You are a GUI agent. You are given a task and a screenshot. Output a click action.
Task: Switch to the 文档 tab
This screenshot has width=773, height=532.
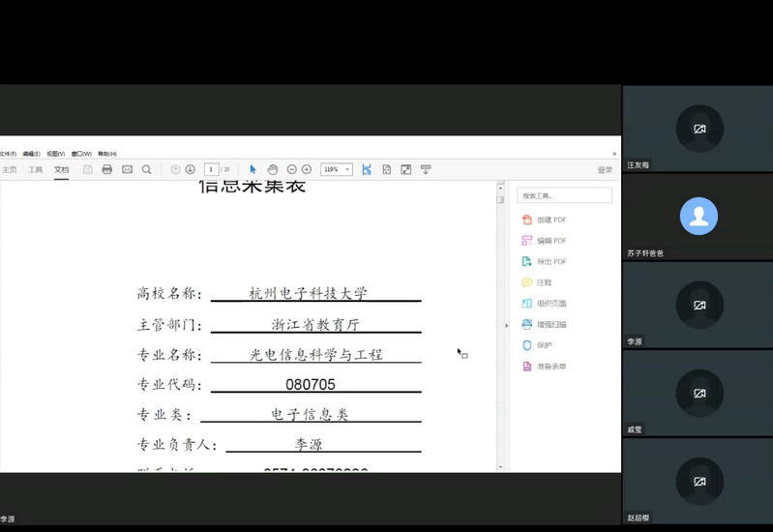62,169
